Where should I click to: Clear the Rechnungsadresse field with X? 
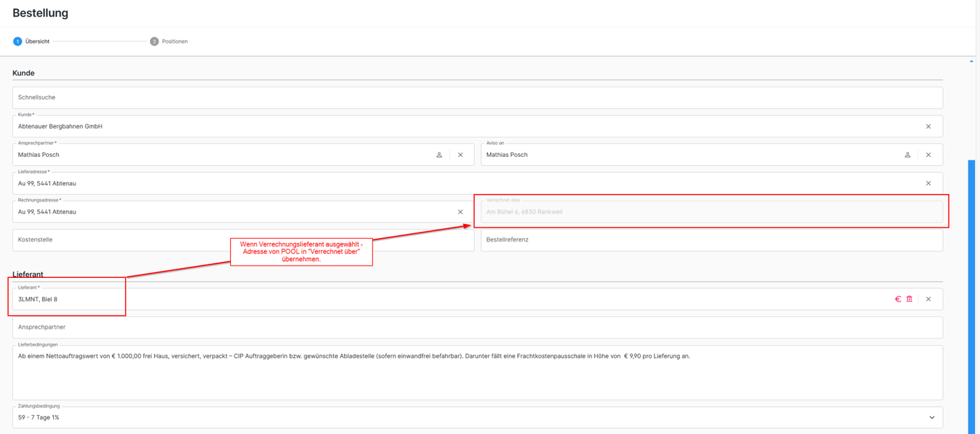(x=460, y=212)
